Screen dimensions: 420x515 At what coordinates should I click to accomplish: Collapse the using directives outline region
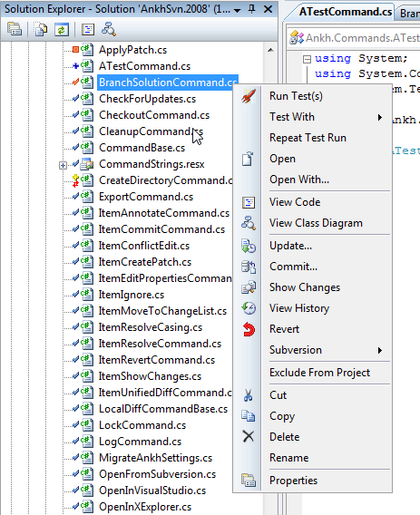coord(307,59)
